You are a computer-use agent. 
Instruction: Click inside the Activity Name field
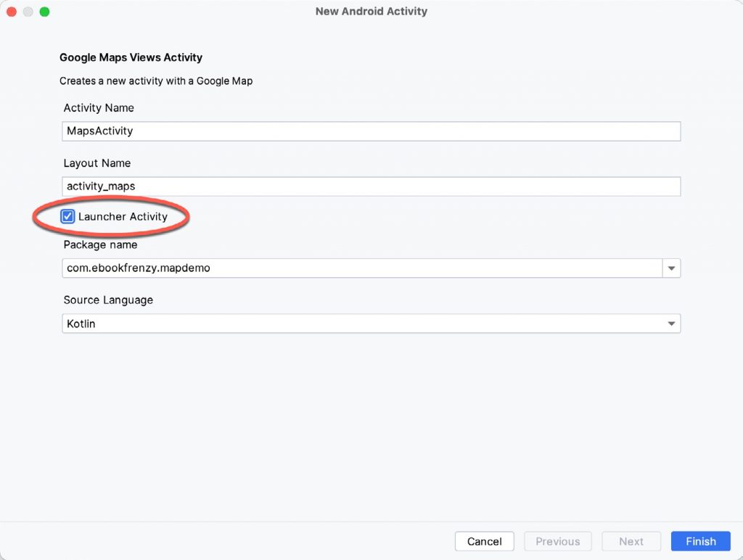290,131
